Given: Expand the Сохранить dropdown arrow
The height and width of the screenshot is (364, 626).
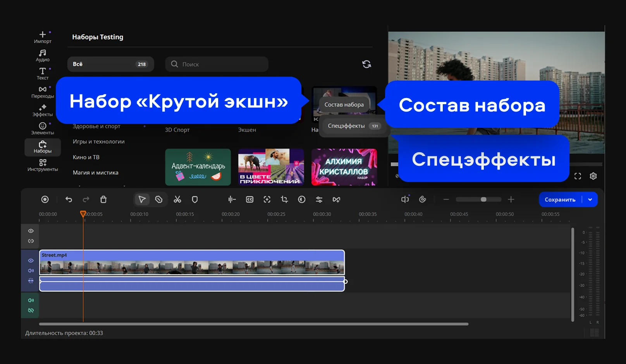Looking at the screenshot, I should click(590, 199).
